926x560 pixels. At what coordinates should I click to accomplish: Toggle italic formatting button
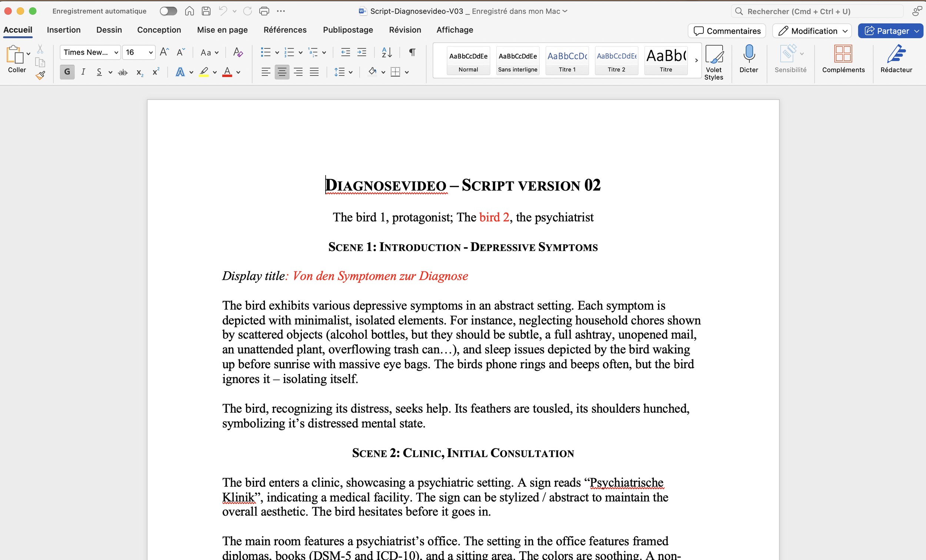click(x=83, y=72)
